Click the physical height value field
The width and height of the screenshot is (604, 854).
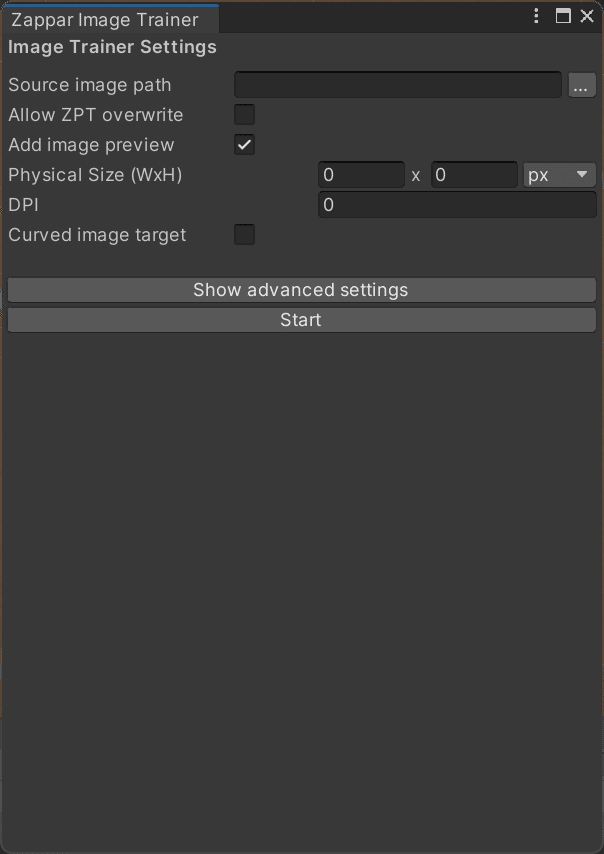(474, 174)
